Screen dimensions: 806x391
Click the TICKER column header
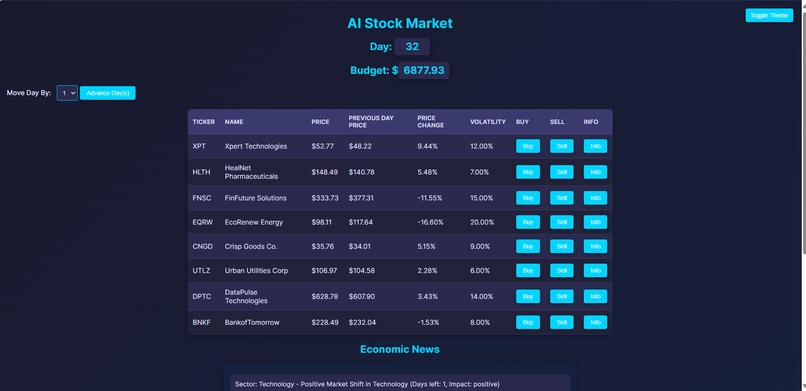[204, 122]
